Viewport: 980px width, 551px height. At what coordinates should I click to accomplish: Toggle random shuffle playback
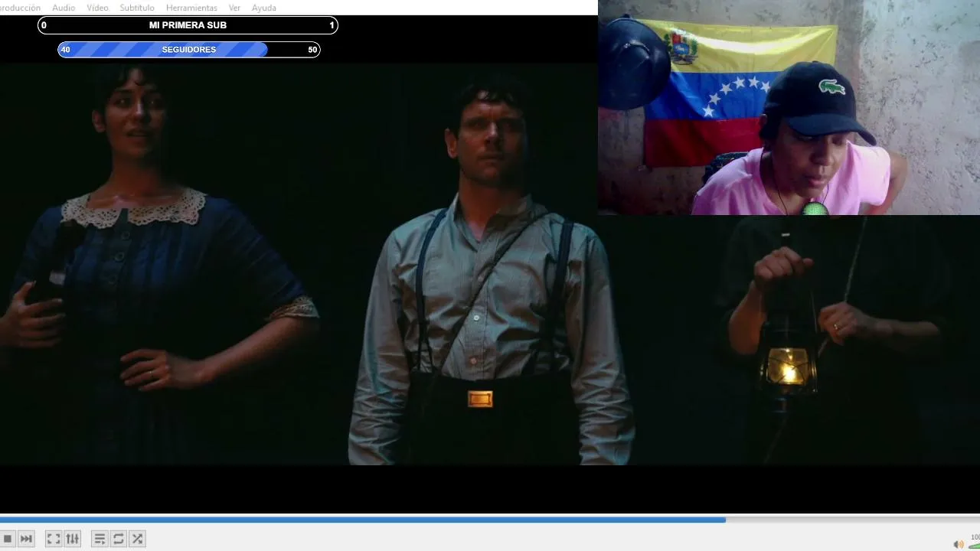[x=137, y=539]
